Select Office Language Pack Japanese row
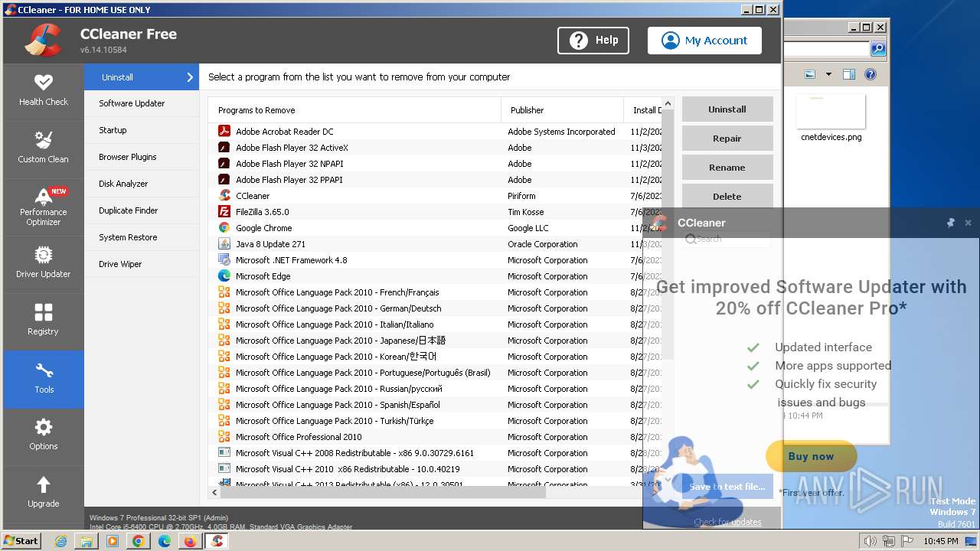 click(436, 341)
